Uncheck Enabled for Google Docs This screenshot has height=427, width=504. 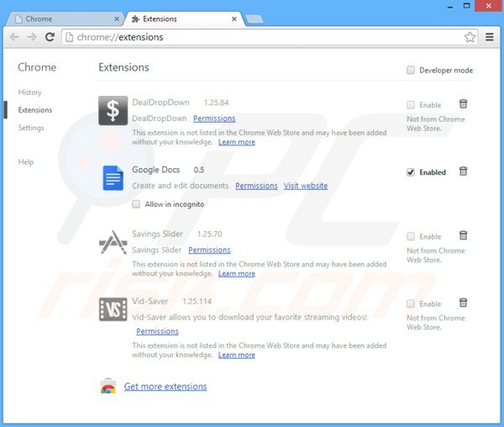pyautogui.click(x=411, y=172)
